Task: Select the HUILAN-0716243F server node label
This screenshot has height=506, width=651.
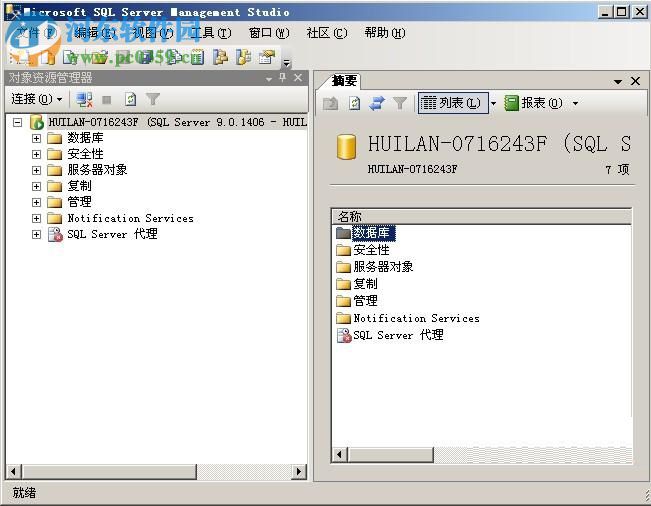Action: coord(178,122)
